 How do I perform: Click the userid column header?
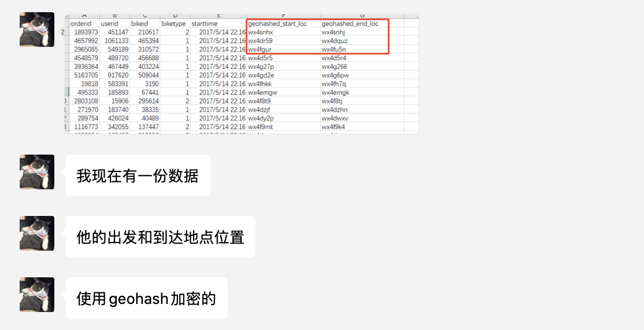pyautogui.click(x=114, y=24)
